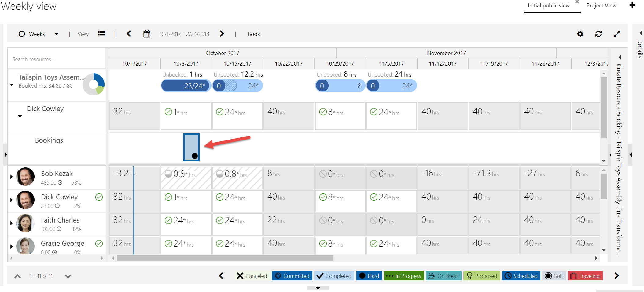The width and height of the screenshot is (644, 292).
Task: Open the calendar date picker icon
Action: pos(147,34)
